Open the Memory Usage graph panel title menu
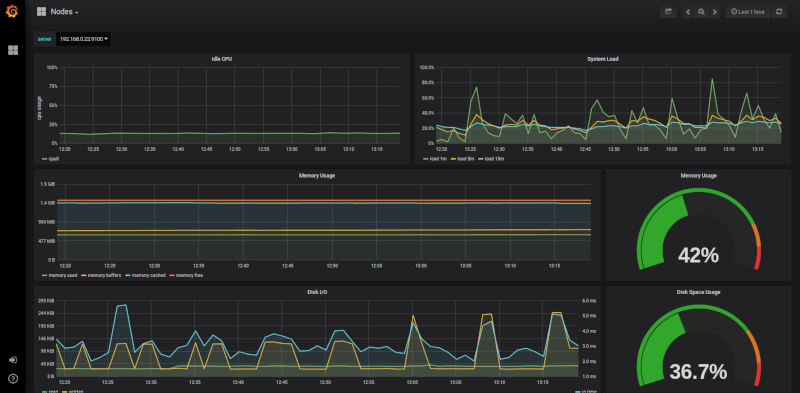800x393 pixels. point(317,176)
